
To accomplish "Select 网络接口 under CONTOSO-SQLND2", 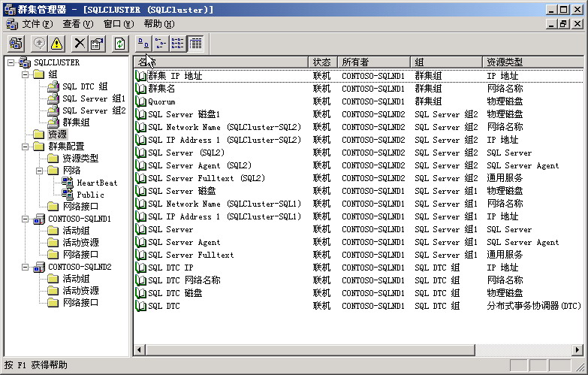I will (80, 303).
